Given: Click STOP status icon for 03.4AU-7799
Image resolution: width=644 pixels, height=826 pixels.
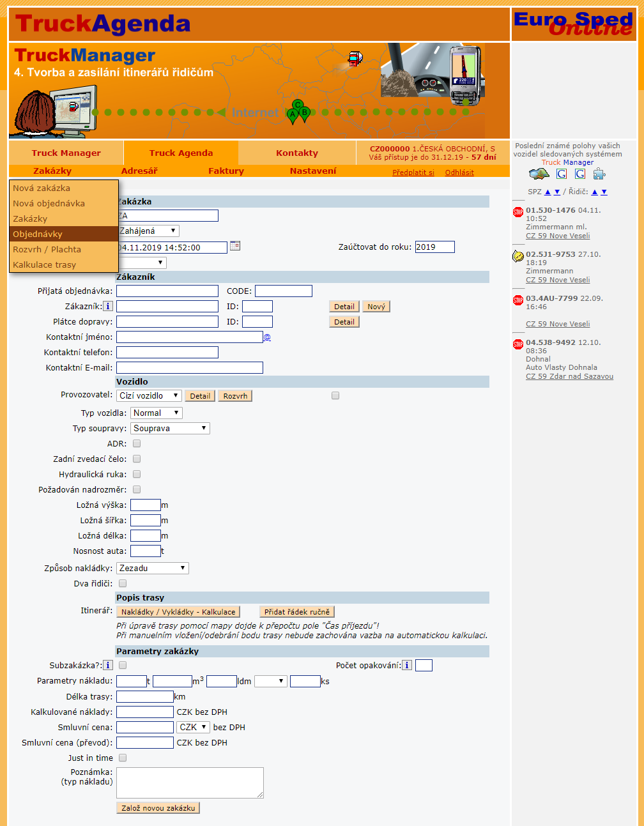Looking at the screenshot, I should coord(518,300).
